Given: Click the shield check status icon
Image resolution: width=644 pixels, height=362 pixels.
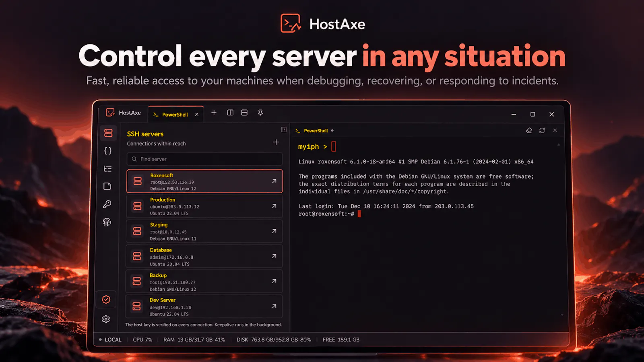Looking at the screenshot, I should click(x=106, y=300).
